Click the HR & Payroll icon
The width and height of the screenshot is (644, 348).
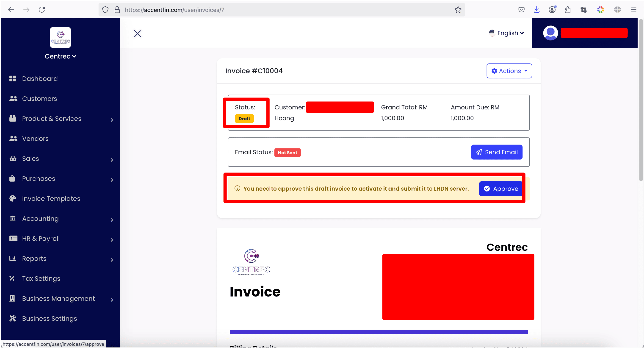[13, 238]
